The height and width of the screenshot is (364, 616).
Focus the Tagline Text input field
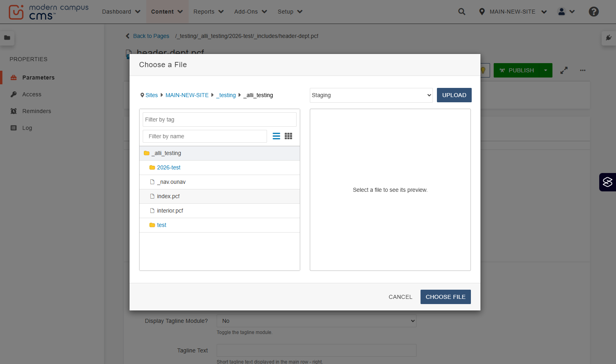(x=317, y=350)
